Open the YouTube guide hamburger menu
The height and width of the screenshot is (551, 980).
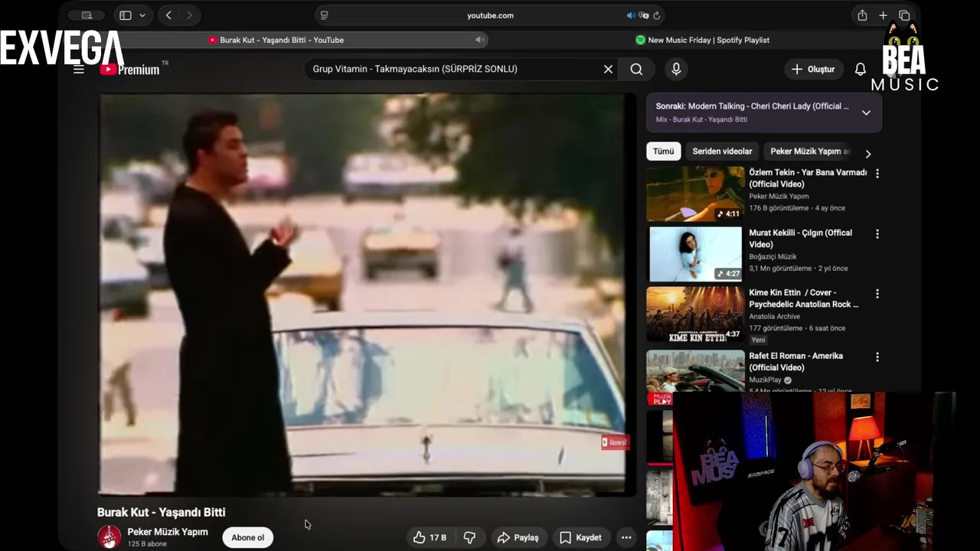coord(78,69)
